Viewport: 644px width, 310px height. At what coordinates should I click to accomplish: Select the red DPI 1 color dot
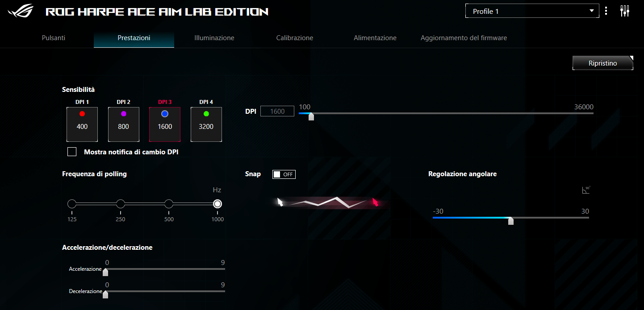82,114
